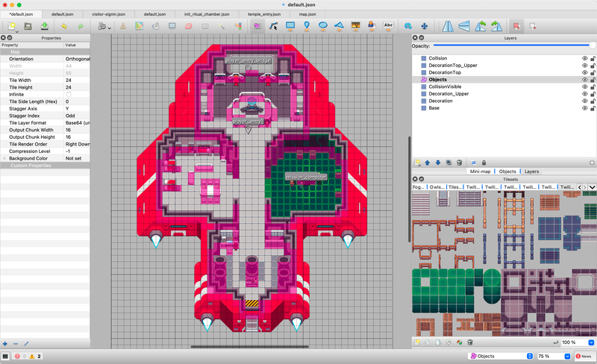Toggle visibility of the Base layer
This screenshot has height=364, width=597.
(x=584, y=108)
